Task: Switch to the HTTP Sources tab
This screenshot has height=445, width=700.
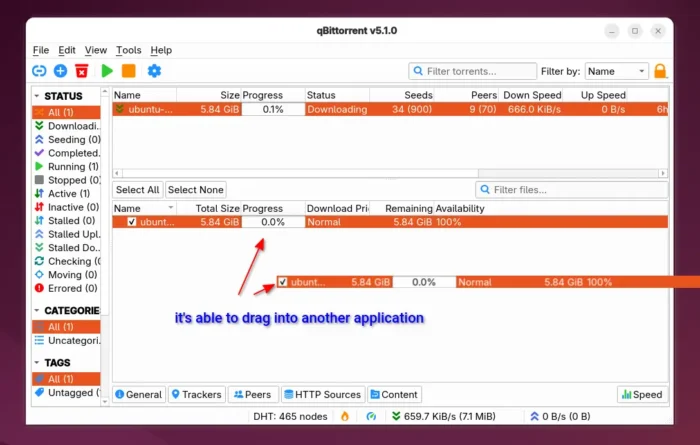Action: 323,395
